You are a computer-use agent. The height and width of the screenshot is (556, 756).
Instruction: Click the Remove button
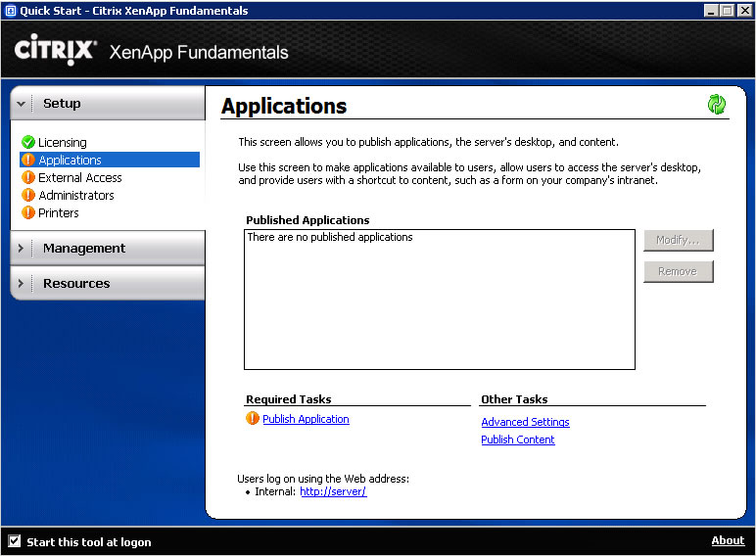[679, 271]
